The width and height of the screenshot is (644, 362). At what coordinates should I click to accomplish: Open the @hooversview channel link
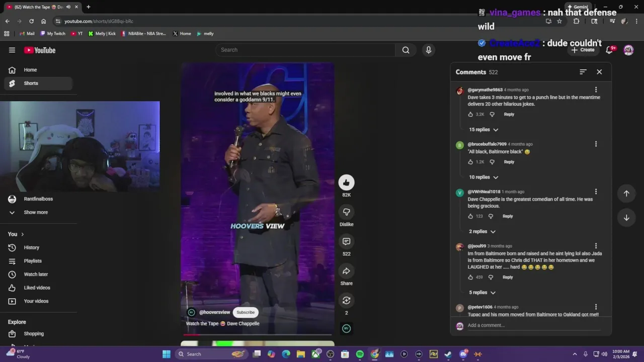click(x=214, y=312)
